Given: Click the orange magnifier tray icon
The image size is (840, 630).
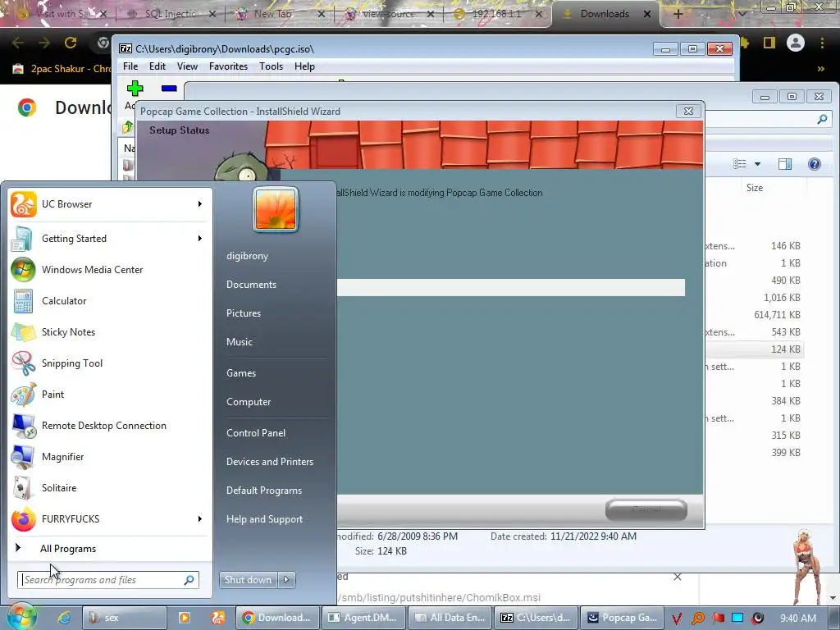Looking at the screenshot, I should [697, 619].
